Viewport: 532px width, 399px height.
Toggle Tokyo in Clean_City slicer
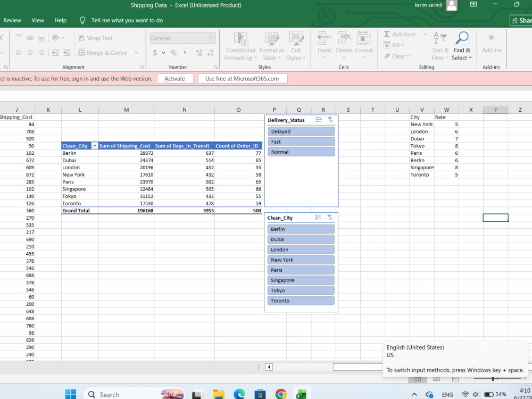pyautogui.click(x=301, y=290)
